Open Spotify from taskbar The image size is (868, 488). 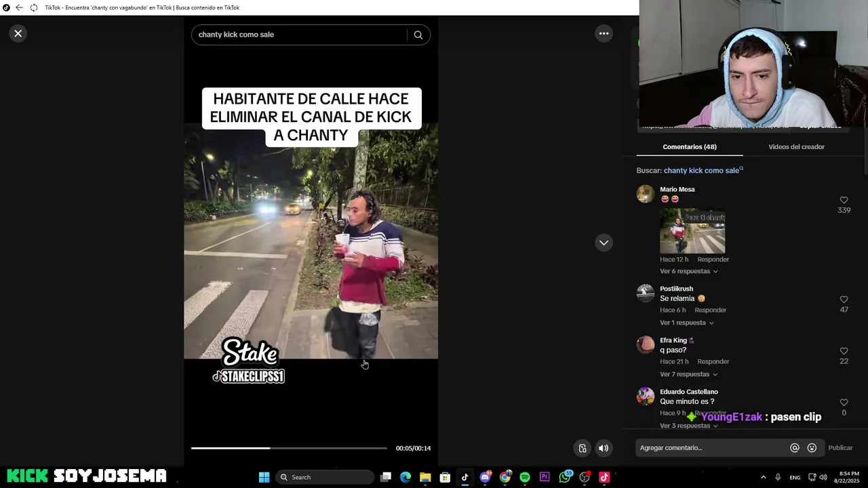pos(525,477)
